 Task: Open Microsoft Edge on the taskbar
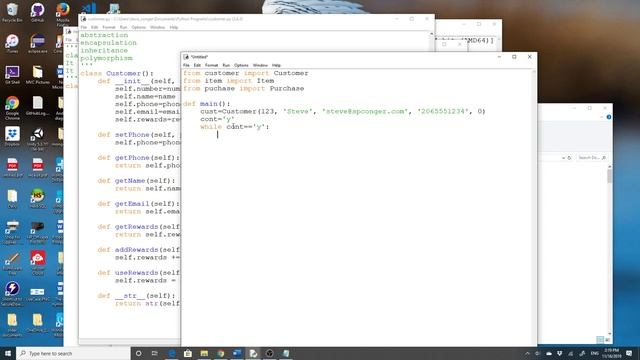pyautogui.click(x=171, y=353)
